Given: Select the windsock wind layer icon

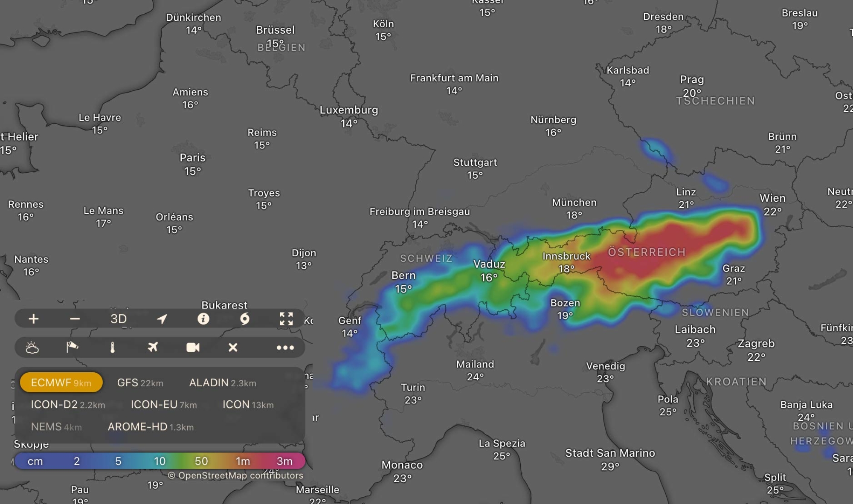Looking at the screenshot, I should [72, 348].
